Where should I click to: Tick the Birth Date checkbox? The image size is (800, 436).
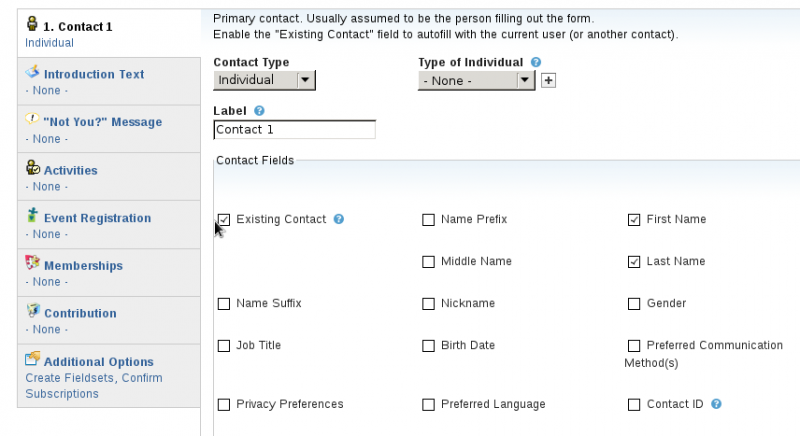[429, 346]
